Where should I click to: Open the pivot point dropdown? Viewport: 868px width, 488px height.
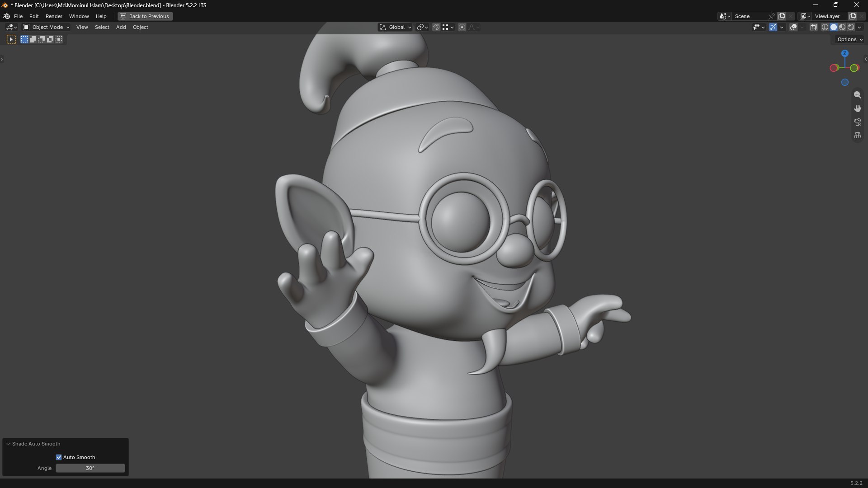[422, 28]
